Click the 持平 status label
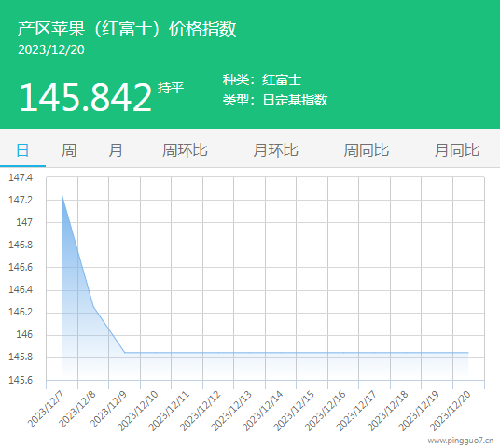The image size is (500, 448). [x=171, y=88]
